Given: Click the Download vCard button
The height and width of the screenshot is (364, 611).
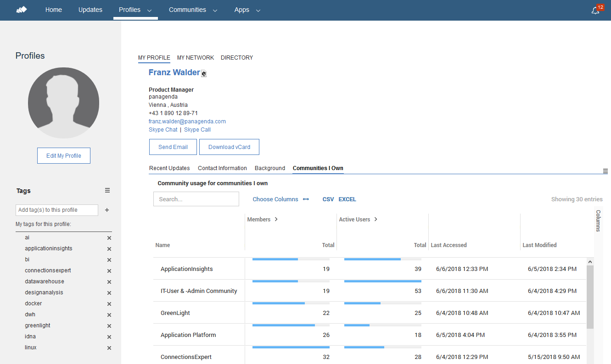Looking at the screenshot, I should tap(229, 147).
